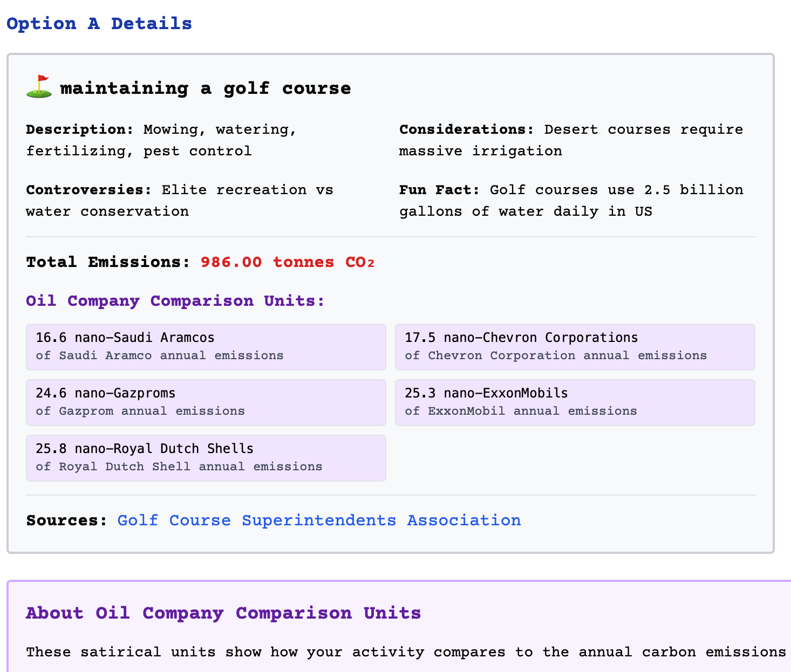Click the Description label
The width and height of the screenshot is (791, 672).
click(80, 129)
